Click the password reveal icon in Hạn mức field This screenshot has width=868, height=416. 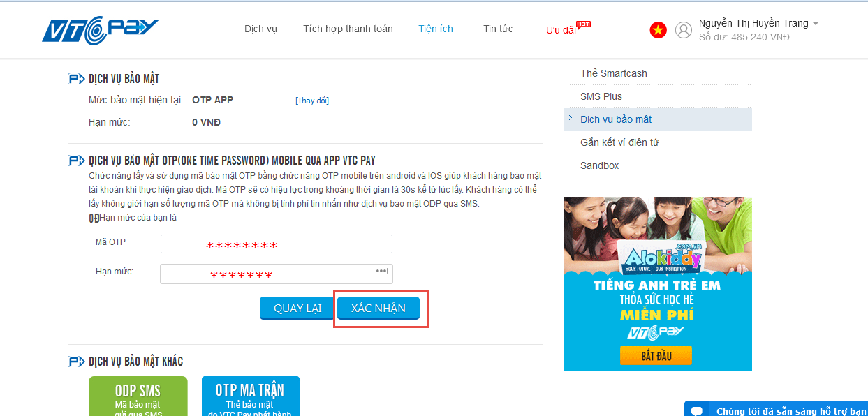click(381, 271)
